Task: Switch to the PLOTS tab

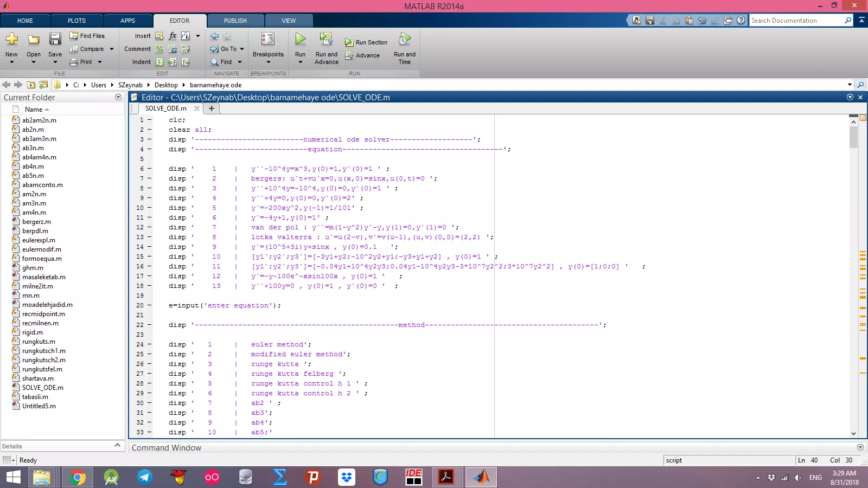Action: coord(76,21)
